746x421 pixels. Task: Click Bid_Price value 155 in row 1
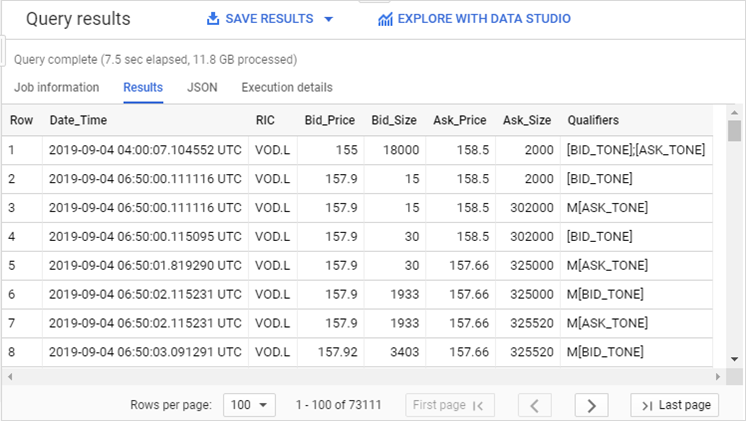[346, 150]
